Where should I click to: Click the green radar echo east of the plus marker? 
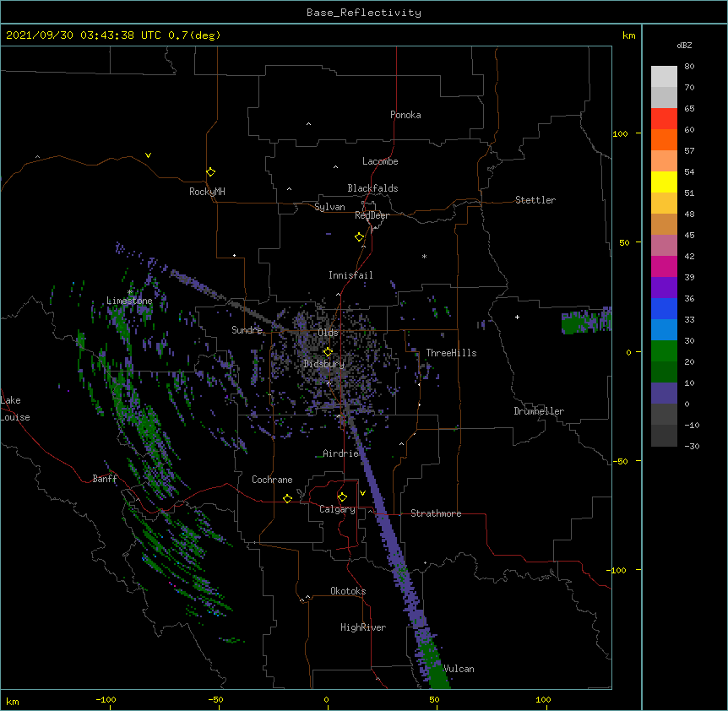pos(586,321)
